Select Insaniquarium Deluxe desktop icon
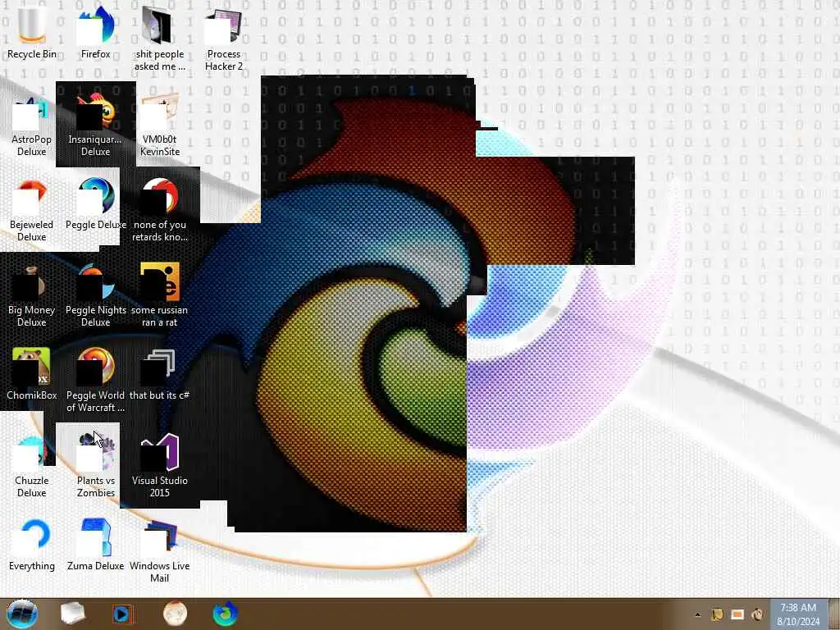The image size is (840, 630). tap(95, 126)
